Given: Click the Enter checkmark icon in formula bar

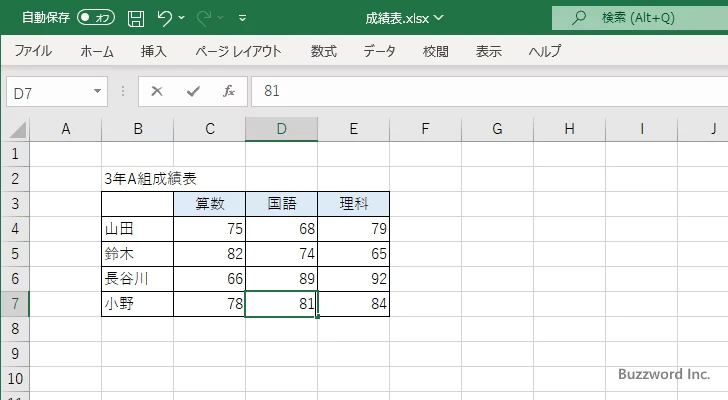Looking at the screenshot, I should click(193, 91).
